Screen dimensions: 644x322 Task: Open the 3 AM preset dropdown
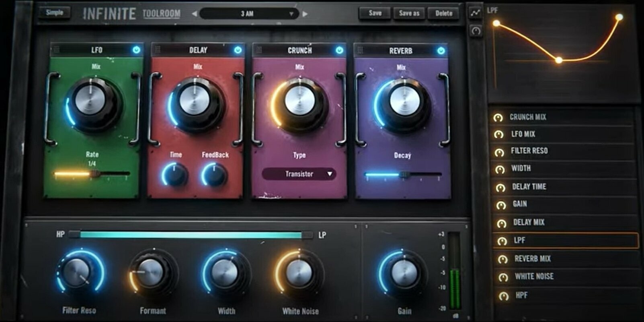click(249, 14)
